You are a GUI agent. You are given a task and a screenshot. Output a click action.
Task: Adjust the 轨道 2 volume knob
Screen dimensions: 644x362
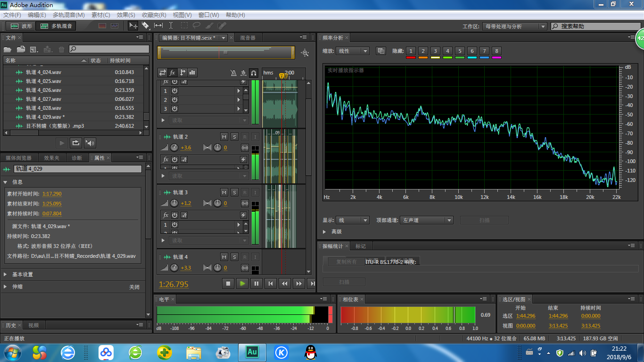tap(174, 148)
